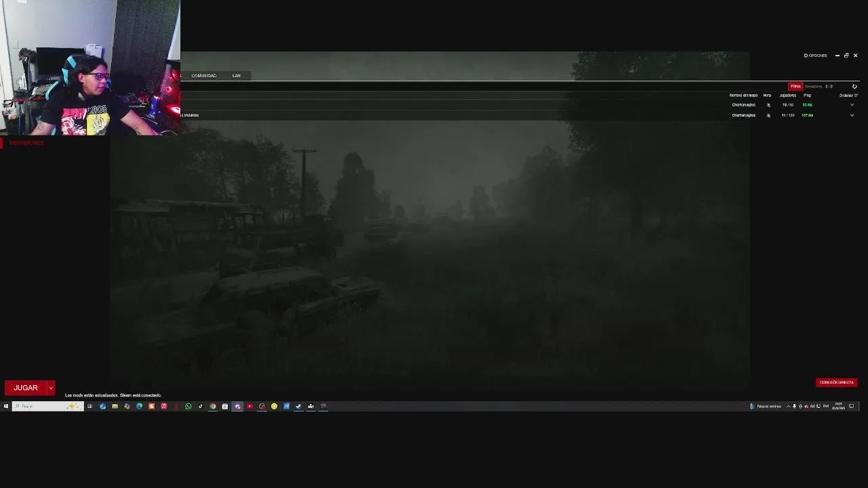This screenshot has width=868, height=488.
Task: Open Opciones with the gear
Action: [x=815, y=56]
